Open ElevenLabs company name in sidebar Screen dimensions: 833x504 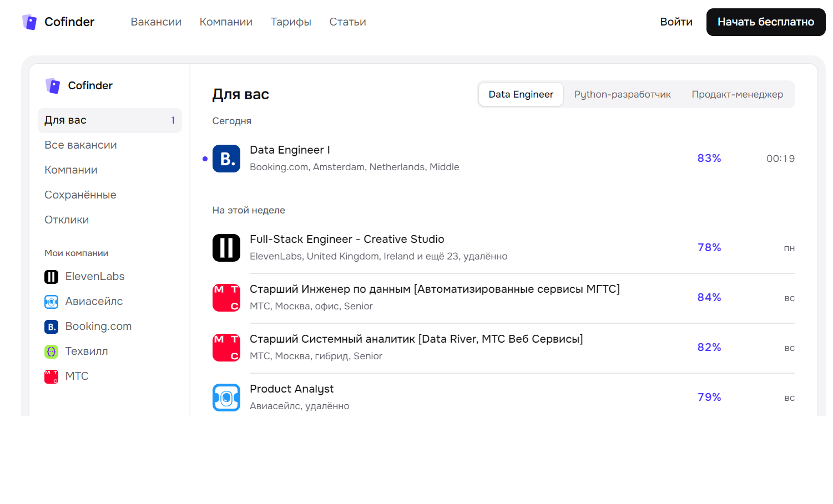point(95,276)
